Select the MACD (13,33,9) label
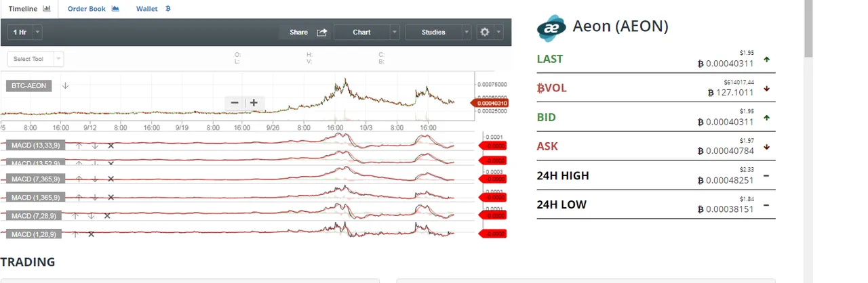868x283 pixels. (x=35, y=145)
